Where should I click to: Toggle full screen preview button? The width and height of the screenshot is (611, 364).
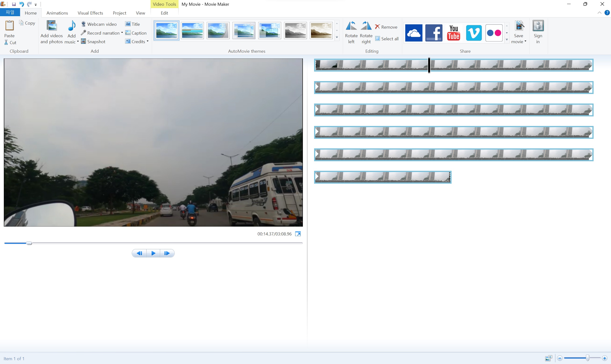pos(298,234)
